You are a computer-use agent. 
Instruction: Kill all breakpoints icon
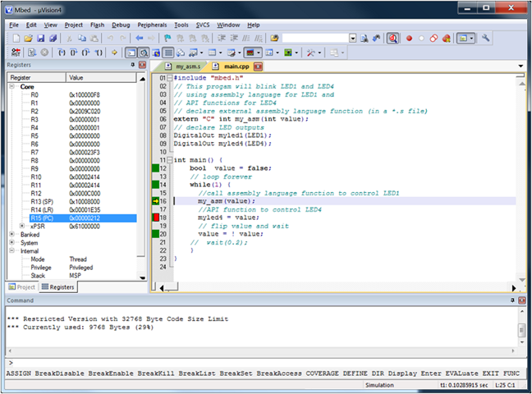click(x=447, y=39)
